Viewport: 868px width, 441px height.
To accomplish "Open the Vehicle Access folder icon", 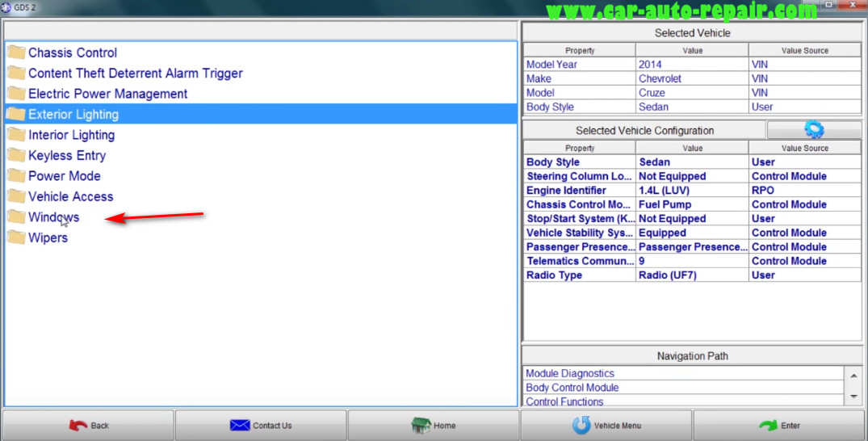I will coord(17,196).
